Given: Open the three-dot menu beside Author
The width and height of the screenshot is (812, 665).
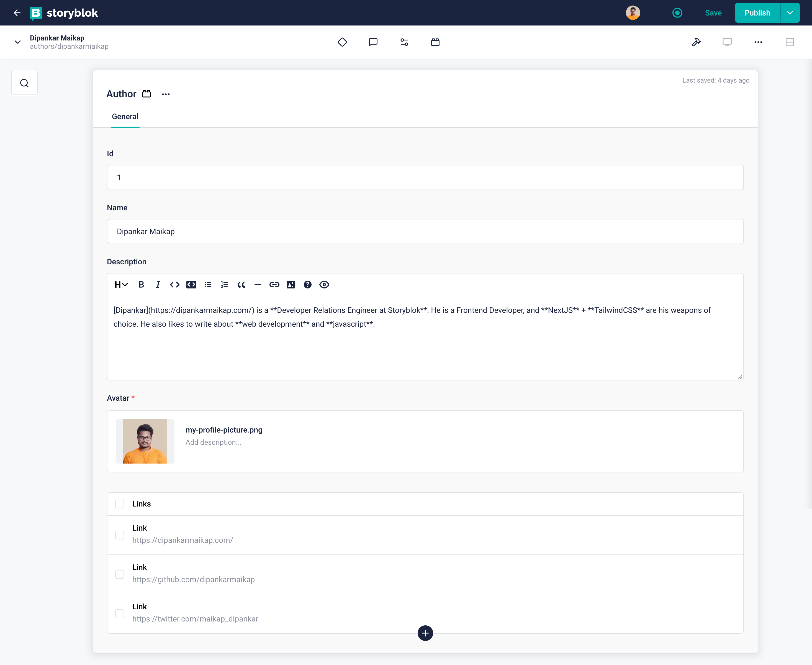Looking at the screenshot, I should click(166, 94).
